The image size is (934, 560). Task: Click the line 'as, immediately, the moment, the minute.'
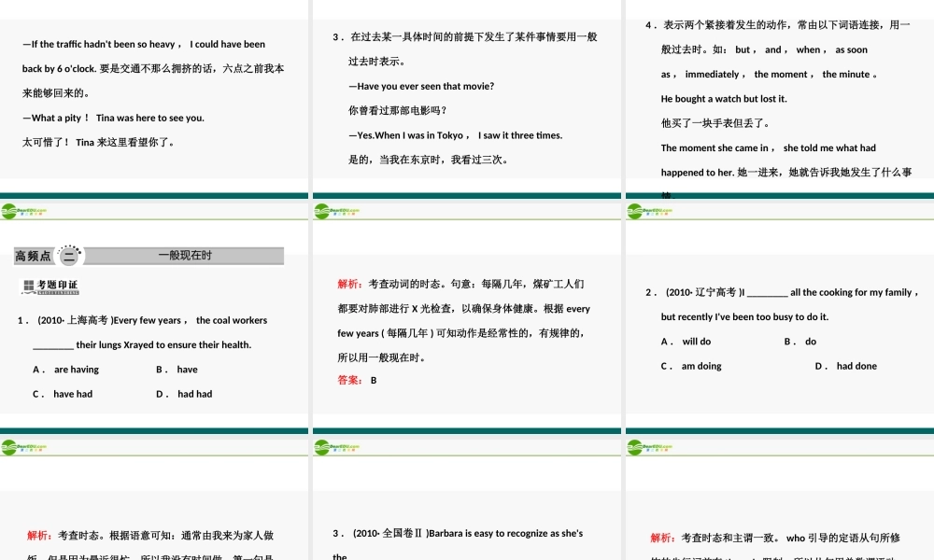(769, 75)
